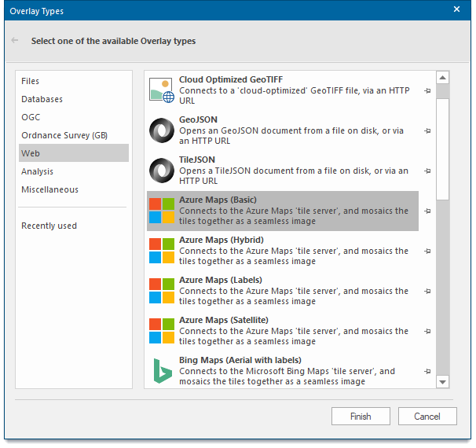Open the Analysis category

[x=74, y=171]
